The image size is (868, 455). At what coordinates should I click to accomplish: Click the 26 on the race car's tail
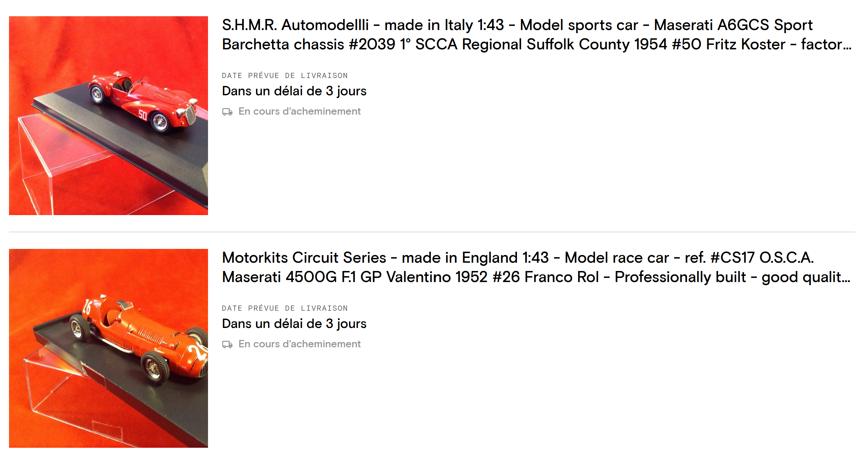coord(87,307)
